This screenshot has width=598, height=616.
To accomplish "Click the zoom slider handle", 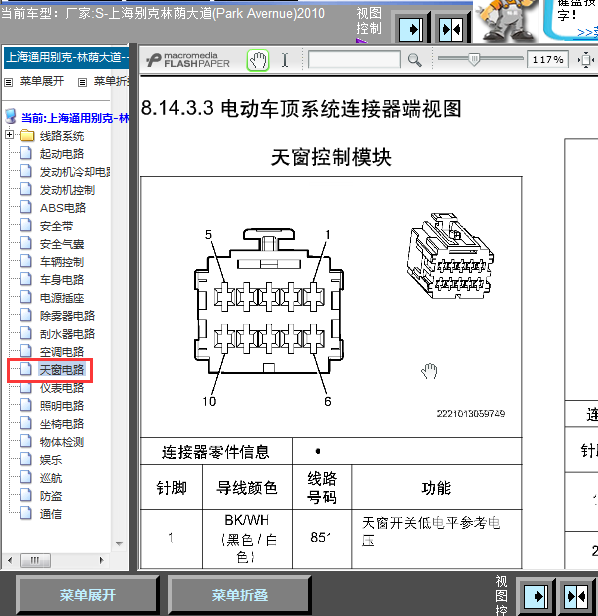I will tap(474, 59).
